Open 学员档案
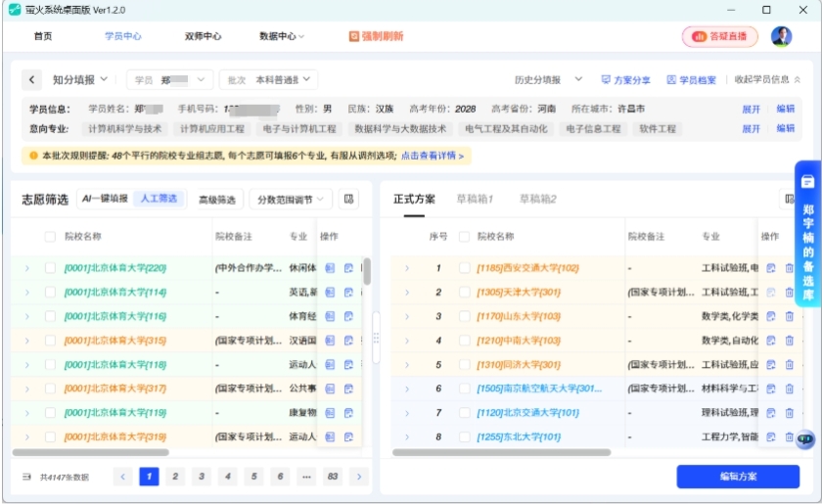The image size is (822, 504). click(692, 79)
